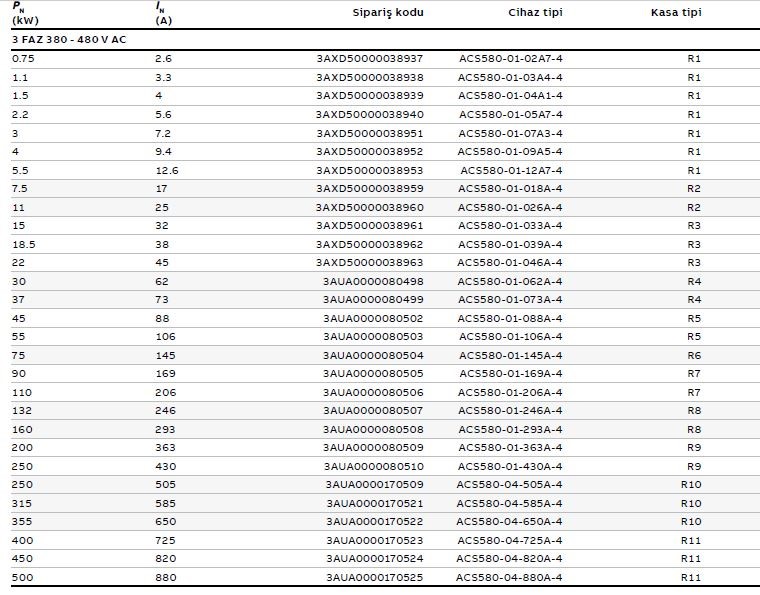Click the Kasa tipi column header

click(676, 13)
